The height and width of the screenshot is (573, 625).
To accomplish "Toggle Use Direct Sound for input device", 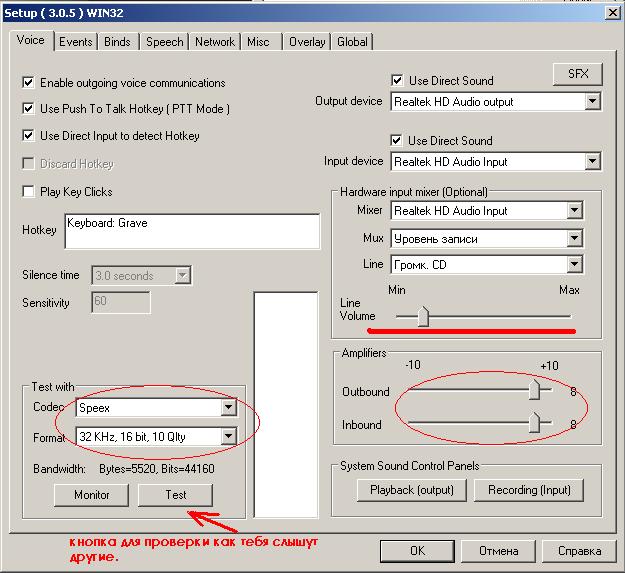I will tap(396, 140).
